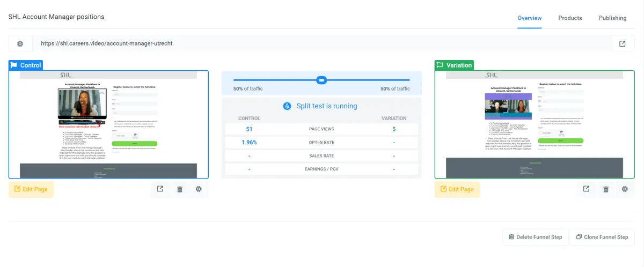The image size is (644, 267).
Task: Open funnel URL in new tab icon
Action: coord(623,43)
